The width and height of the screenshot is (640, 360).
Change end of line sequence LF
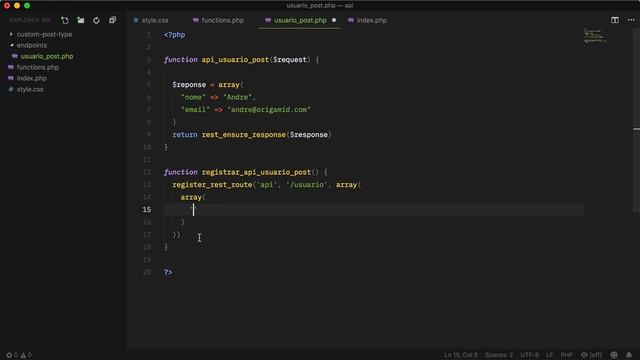[550, 355]
